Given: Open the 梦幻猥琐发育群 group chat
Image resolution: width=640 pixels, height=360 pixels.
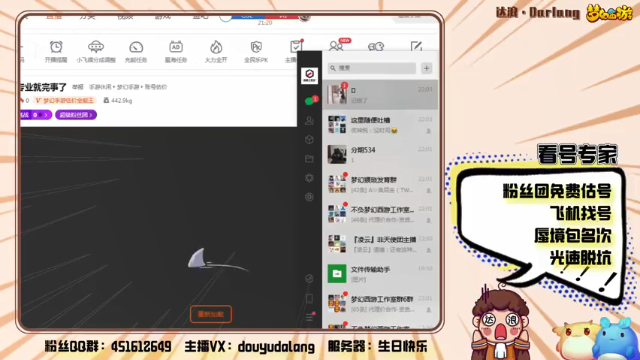Looking at the screenshot, I should click(x=380, y=184).
